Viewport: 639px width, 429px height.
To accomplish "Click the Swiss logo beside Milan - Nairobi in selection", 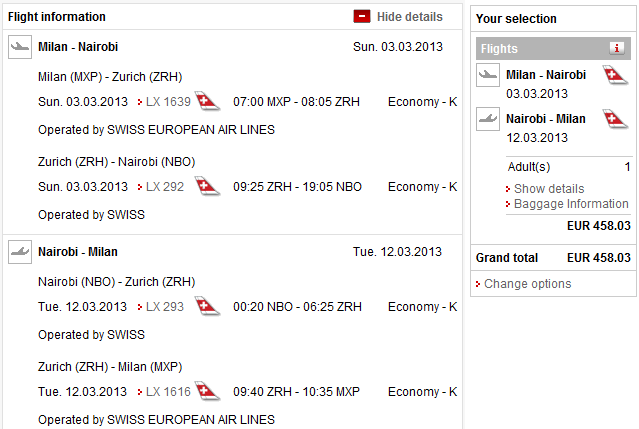I will pos(615,75).
